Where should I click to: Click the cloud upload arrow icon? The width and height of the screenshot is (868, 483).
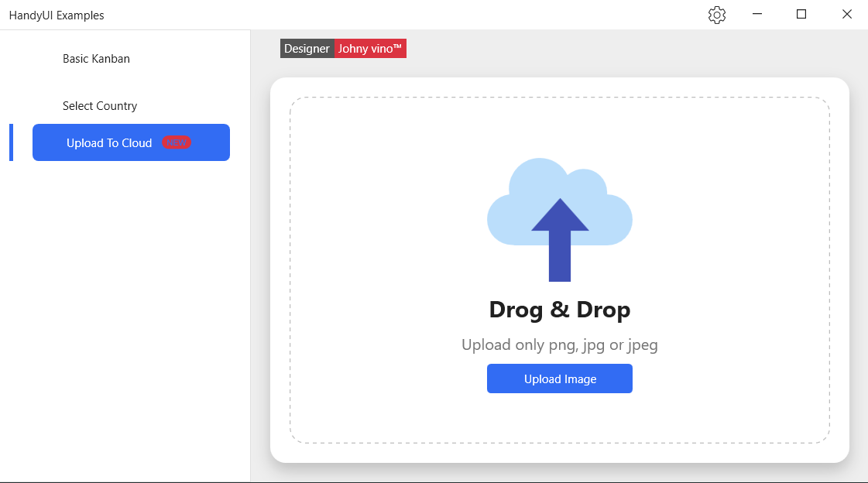click(560, 220)
